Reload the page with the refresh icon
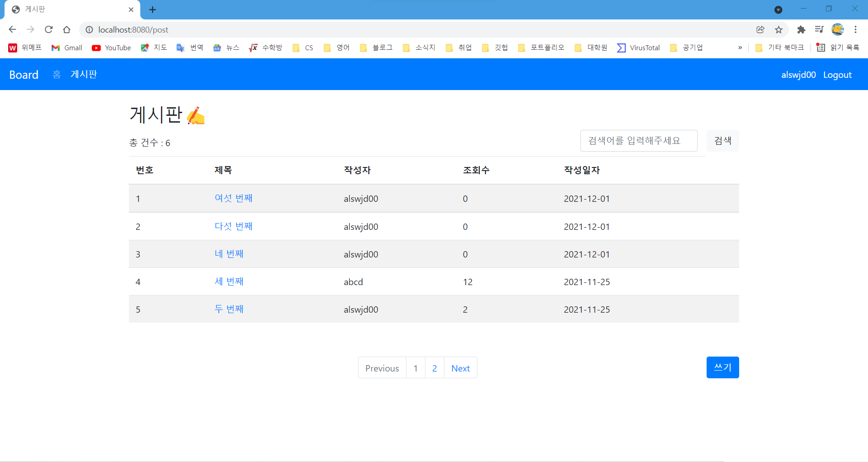This screenshot has width=868, height=462. pos(48,29)
